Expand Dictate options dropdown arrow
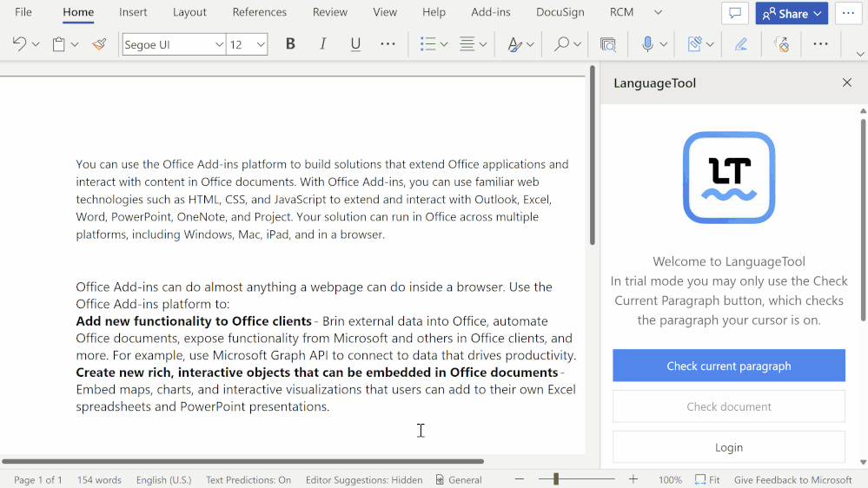Screen dimensions: 868x488 664,44
